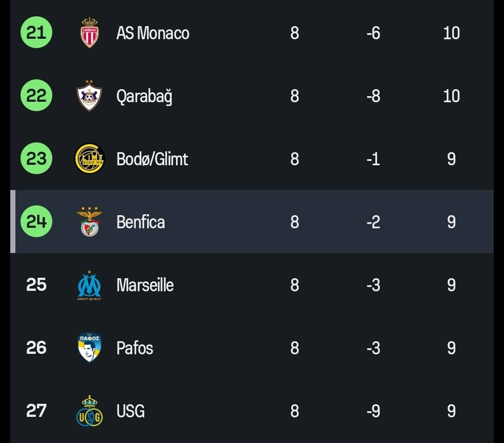The height and width of the screenshot is (443, 504).
Task: Click Marseille's position number 25
Action: (36, 285)
